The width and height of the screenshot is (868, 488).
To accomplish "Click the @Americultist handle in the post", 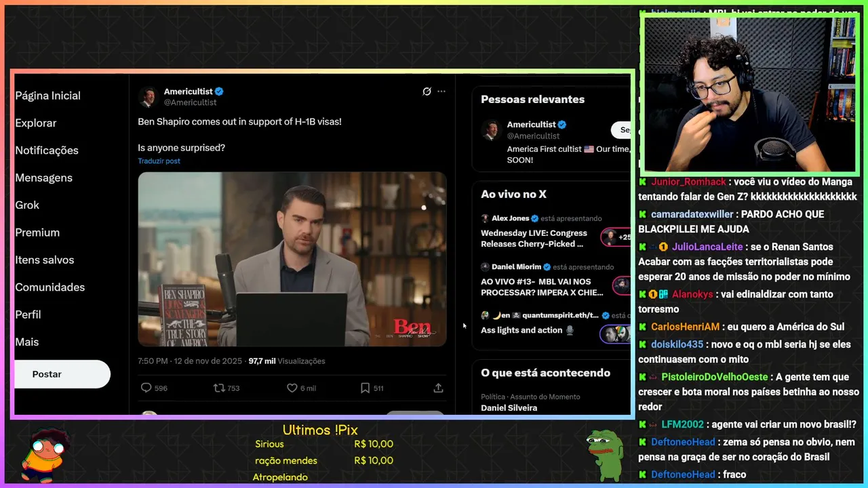I will click(191, 102).
